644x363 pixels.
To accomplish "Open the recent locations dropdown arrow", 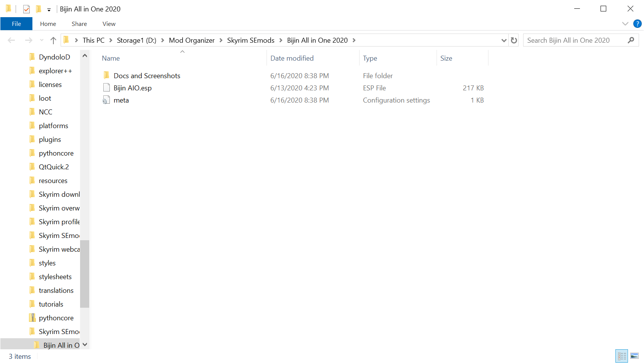I will tap(42, 40).
